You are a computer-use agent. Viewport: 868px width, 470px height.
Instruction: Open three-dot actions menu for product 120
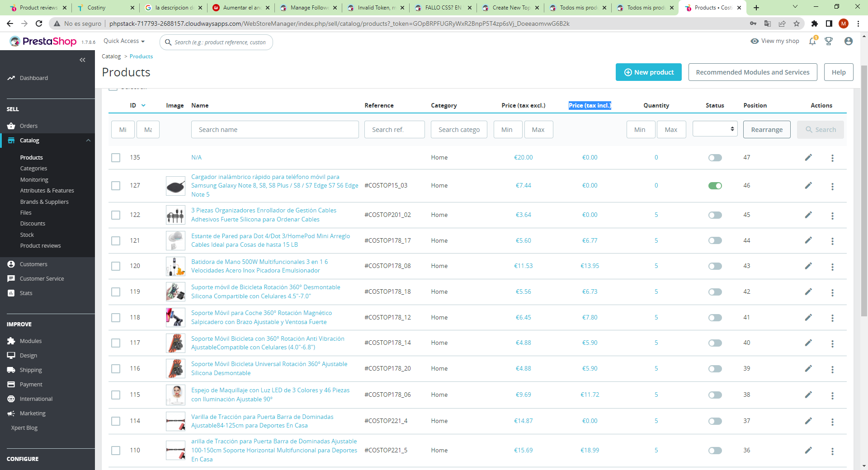(x=832, y=267)
